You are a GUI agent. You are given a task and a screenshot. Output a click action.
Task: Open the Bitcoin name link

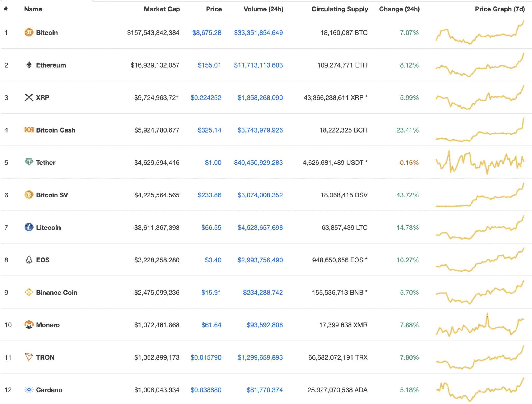point(47,32)
